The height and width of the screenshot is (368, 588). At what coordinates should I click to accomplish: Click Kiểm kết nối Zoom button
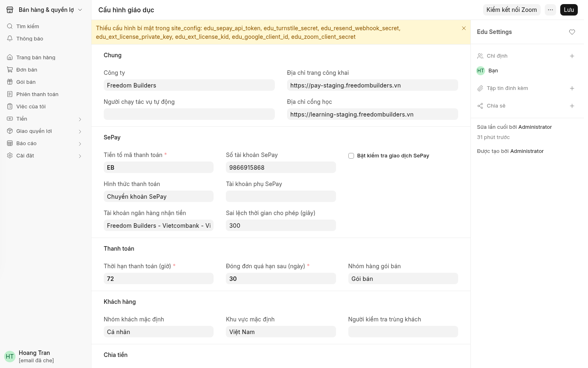click(x=512, y=10)
